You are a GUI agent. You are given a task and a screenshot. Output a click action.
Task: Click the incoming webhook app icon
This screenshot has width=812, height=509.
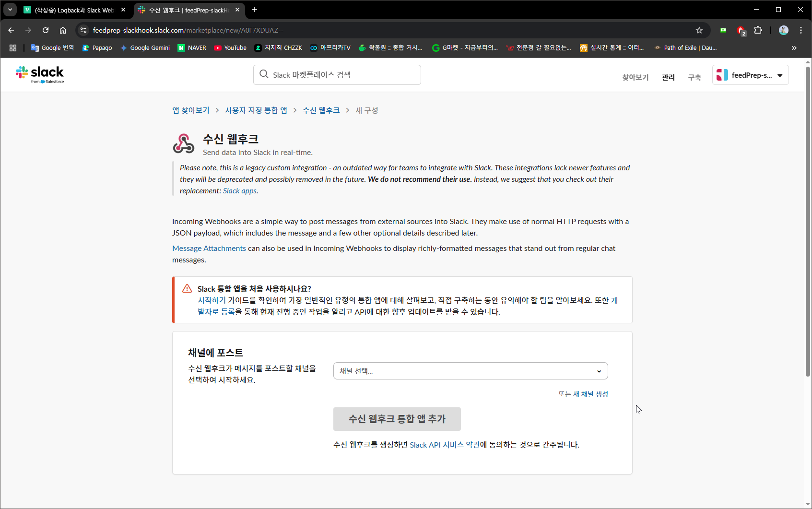(x=184, y=143)
